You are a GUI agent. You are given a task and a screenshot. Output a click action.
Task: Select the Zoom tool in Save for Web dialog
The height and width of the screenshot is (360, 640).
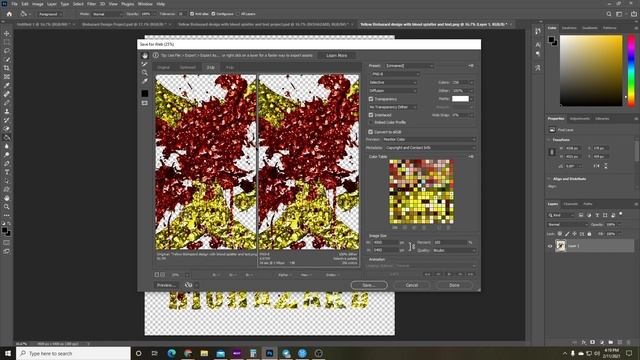pos(144,73)
